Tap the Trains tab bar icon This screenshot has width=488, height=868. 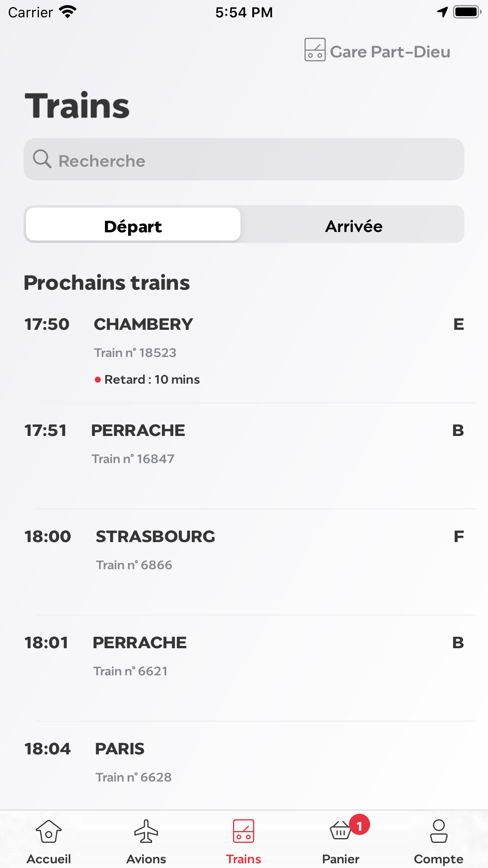tap(244, 832)
